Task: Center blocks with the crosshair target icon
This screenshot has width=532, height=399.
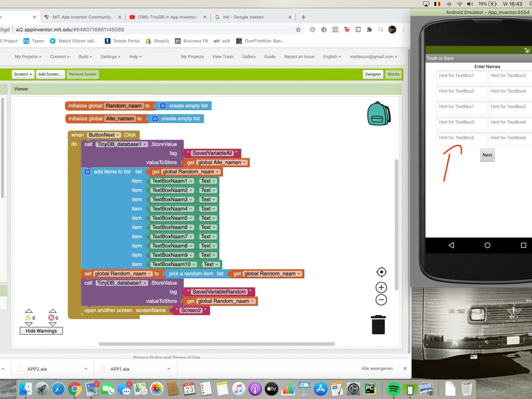Action: click(381, 272)
